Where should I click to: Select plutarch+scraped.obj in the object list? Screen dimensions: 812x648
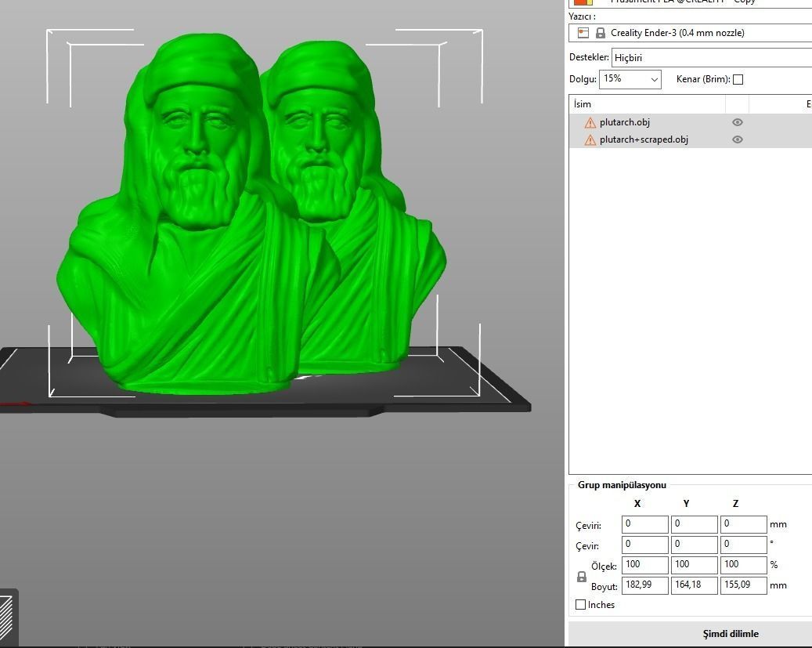(691, 139)
